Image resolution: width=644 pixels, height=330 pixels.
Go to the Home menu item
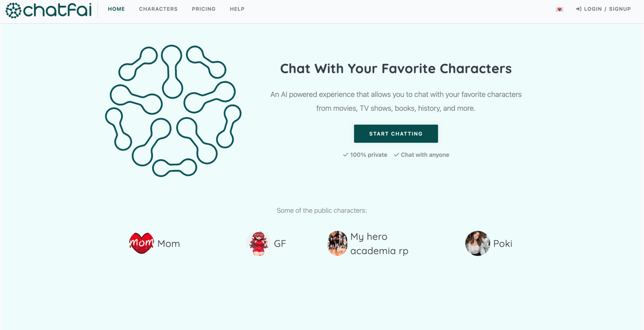(116, 9)
